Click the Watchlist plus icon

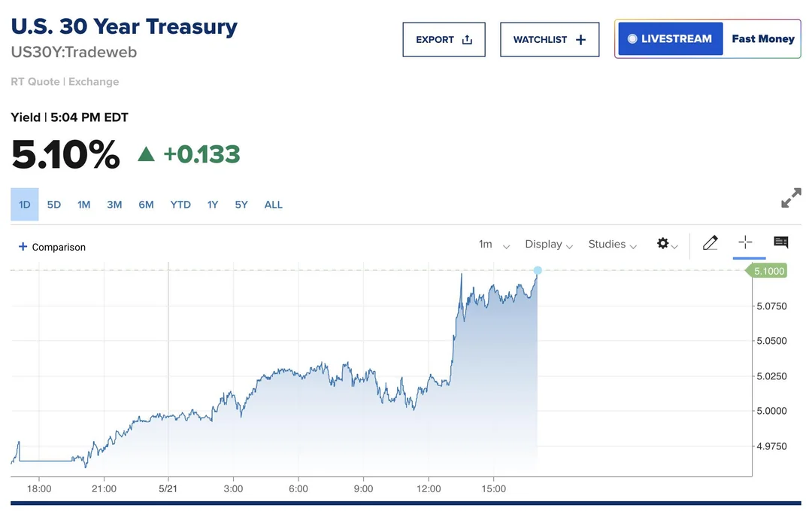tap(580, 40)
